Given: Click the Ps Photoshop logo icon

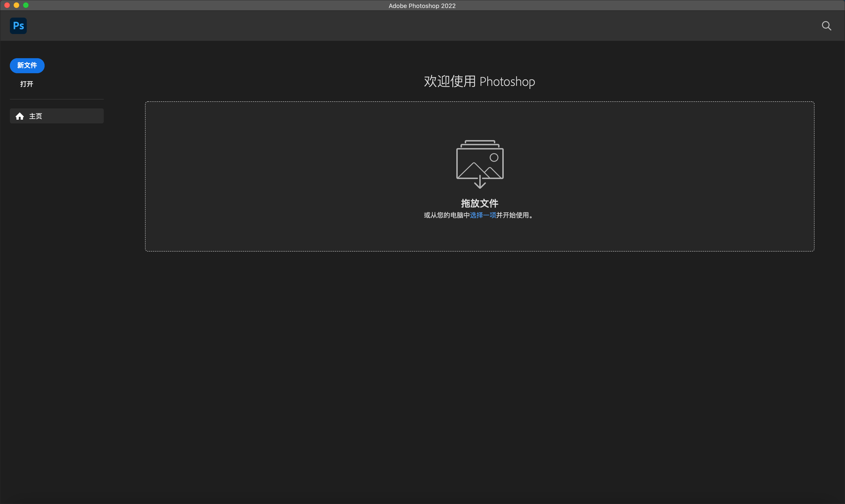Looking at the screenshot, I should click(x=18, y=26).
